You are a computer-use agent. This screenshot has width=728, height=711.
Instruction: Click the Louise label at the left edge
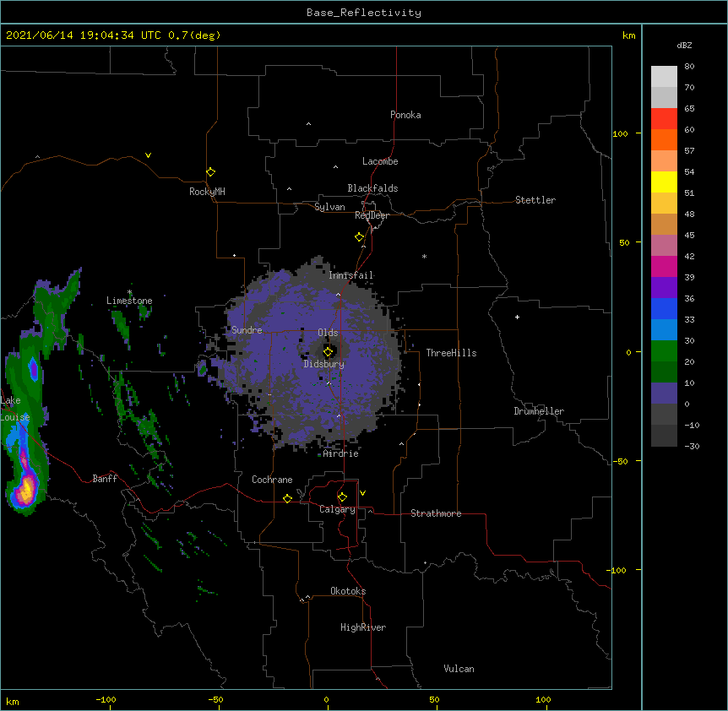pyautogui.click(x=15, y=417)
